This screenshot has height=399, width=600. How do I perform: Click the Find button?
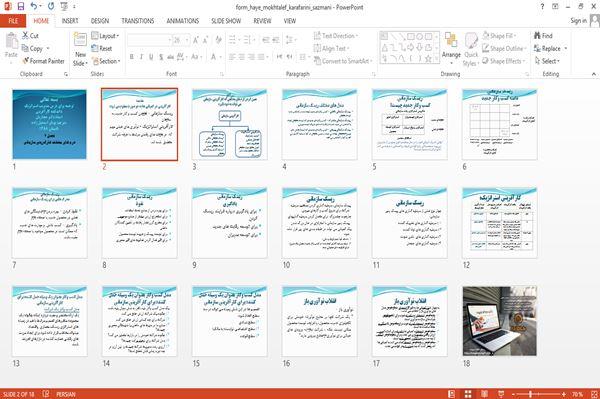tap(543, 36)
